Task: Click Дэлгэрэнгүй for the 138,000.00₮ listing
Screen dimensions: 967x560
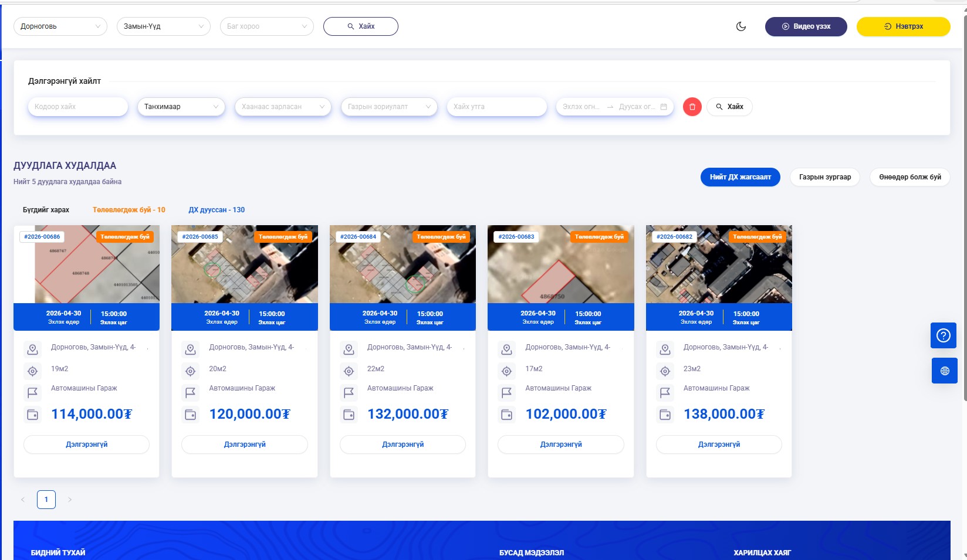Action: [x=719, y=444]
